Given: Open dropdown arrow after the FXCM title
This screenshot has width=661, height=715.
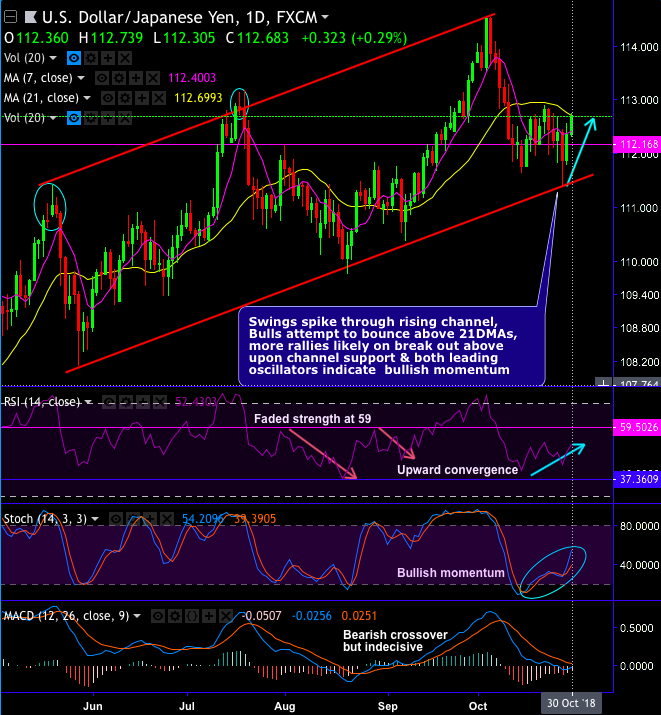Looking at the screenshot, I should point(325,17).
